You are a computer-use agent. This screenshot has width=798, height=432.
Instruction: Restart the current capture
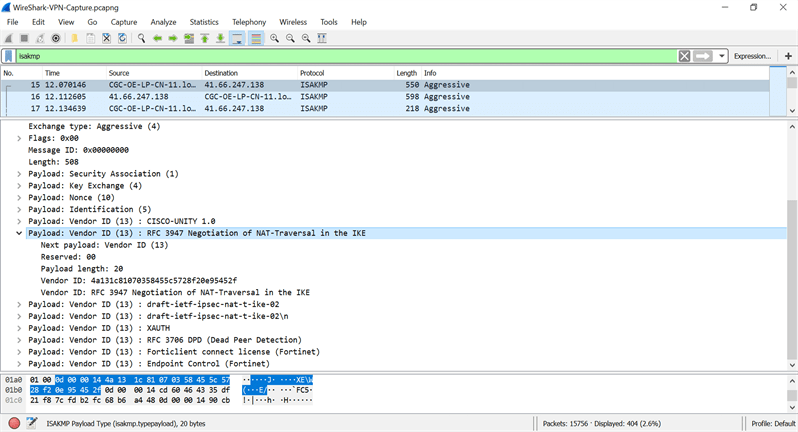(x=40, y=38)
